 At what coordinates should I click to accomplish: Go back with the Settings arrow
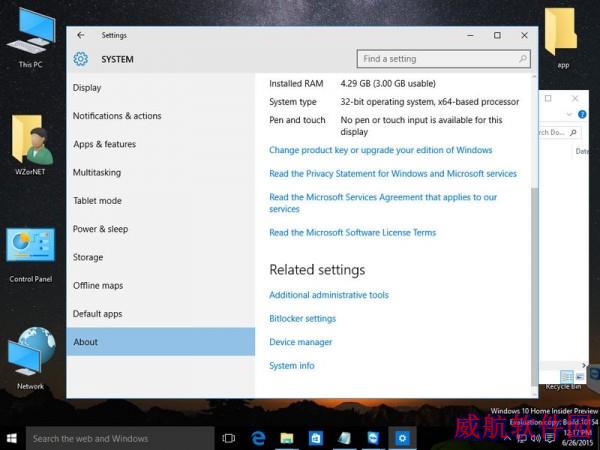[80, 35]
